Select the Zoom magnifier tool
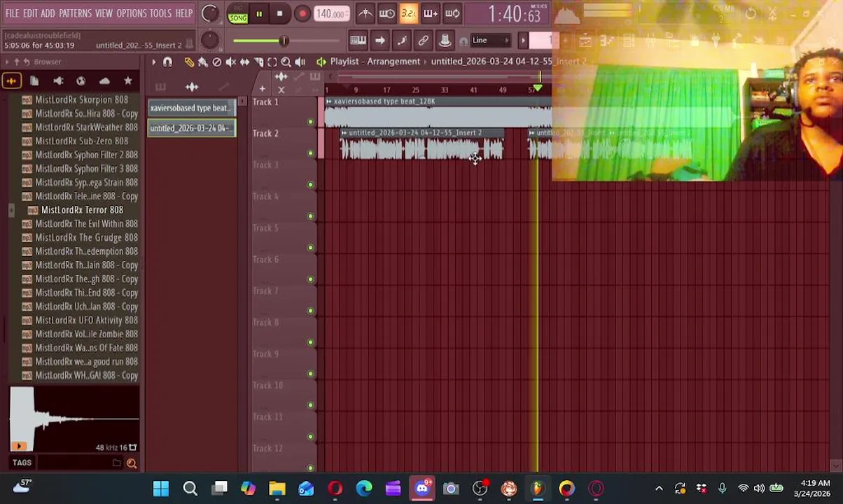 pyautogui.click(x=286, y=62)
